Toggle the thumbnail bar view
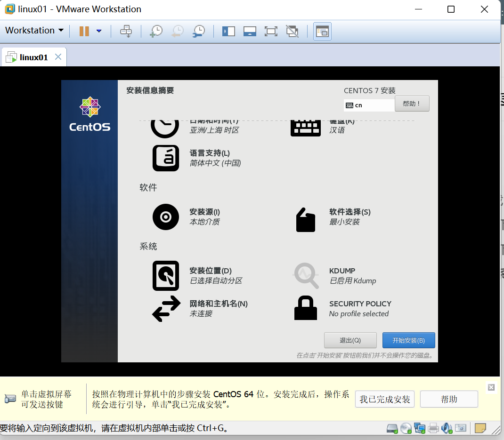This screenshot has height=440, width=504. pyautogui.click(x=250, y=31)
